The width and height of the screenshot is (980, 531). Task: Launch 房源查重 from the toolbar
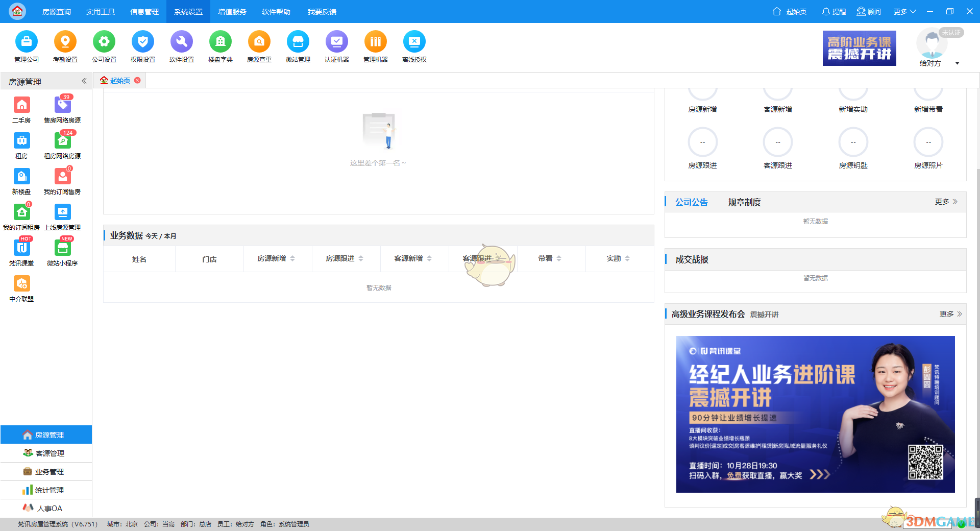tap(259, 47)
